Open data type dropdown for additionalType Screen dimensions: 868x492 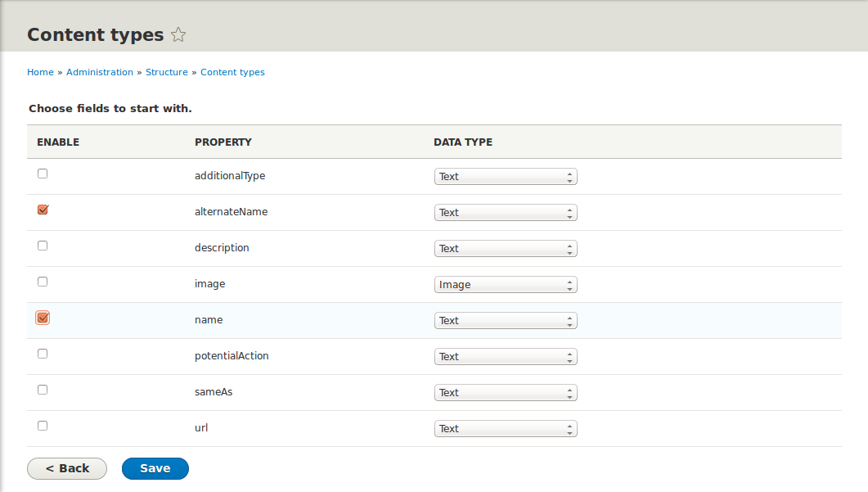(505, 177)
